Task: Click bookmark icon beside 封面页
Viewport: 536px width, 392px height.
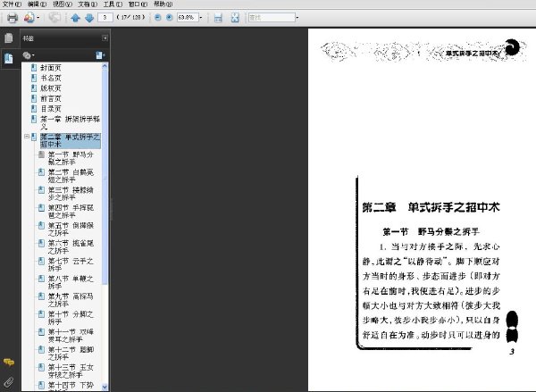Action: click(x=34, y=68)
